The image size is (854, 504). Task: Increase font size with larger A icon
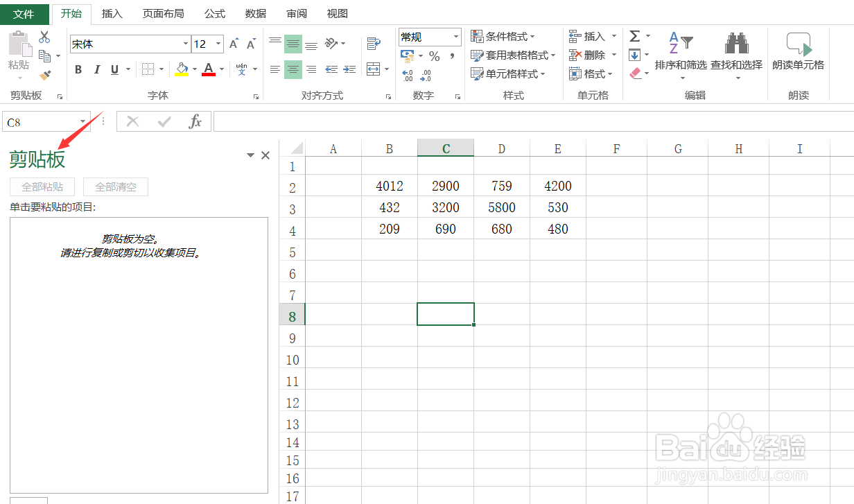click(x=234, y=44)
